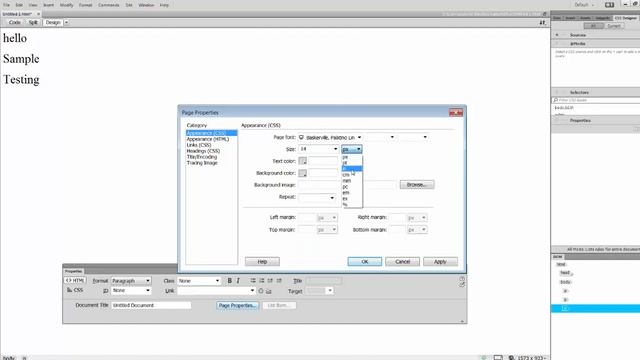Switch to Design view
This screenshot has width=640, height=360.
pos(53,22)
